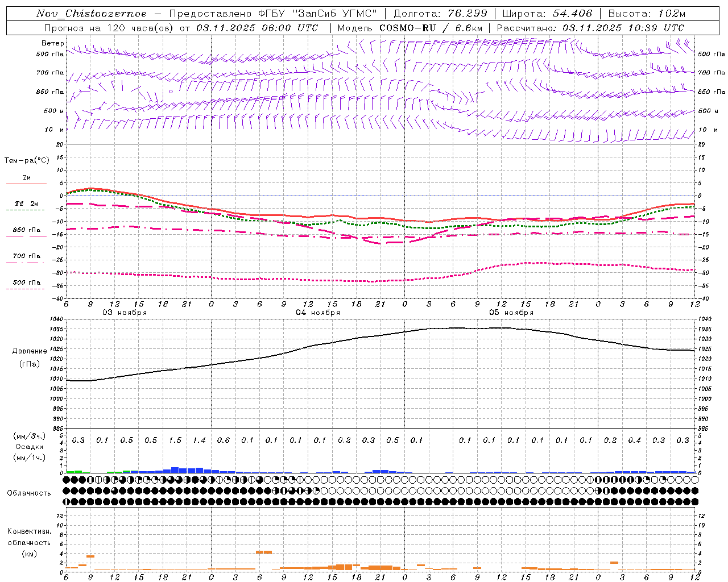
Task: Click the calculated time '03.11.2025 10:39 UTC'
Action: [x=623, y=28]
